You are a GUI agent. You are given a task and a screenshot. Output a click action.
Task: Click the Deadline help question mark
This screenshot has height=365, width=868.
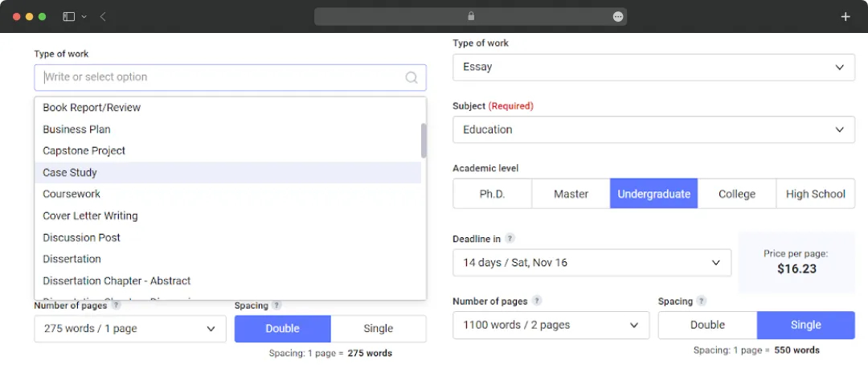point(510,239)
